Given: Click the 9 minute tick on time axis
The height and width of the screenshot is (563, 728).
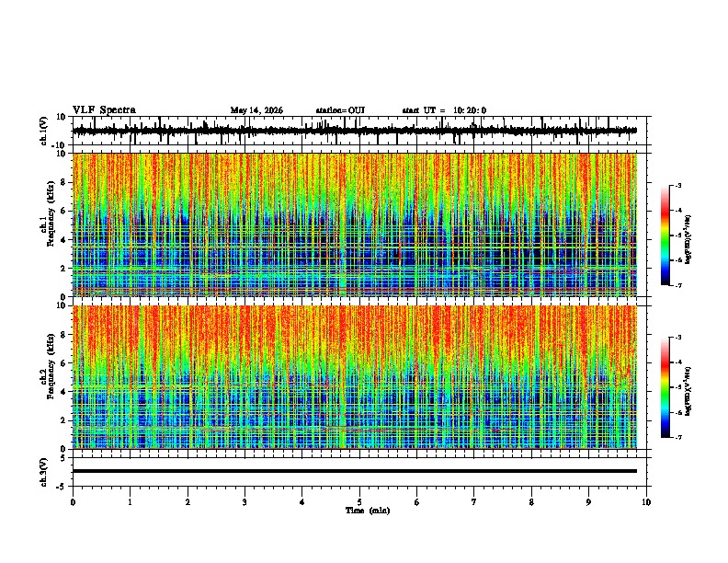Looking at the screenshot, I should (x=588, y=502).
